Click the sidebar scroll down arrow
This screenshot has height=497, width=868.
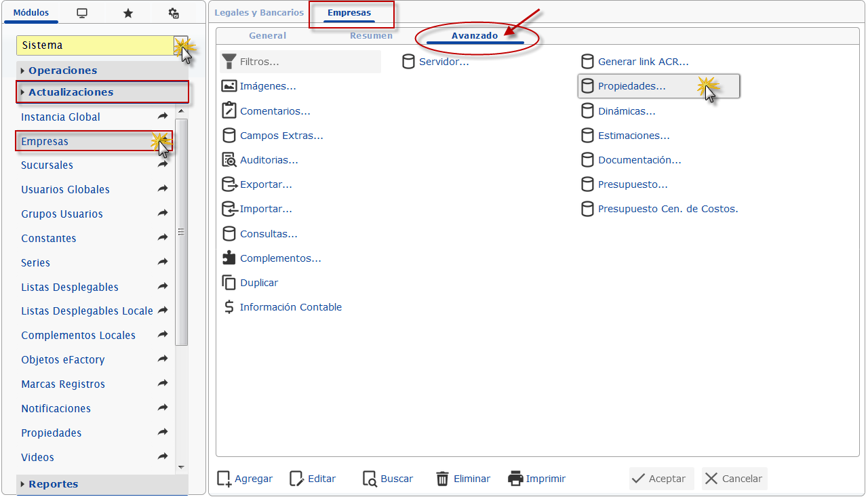181,467
